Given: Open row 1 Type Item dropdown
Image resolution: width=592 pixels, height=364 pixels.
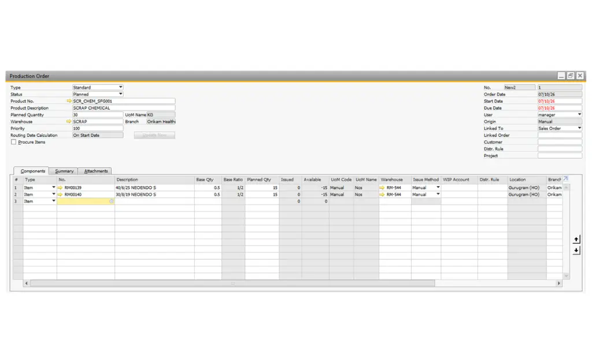Looking at the screenshot, I should point(54,187).
